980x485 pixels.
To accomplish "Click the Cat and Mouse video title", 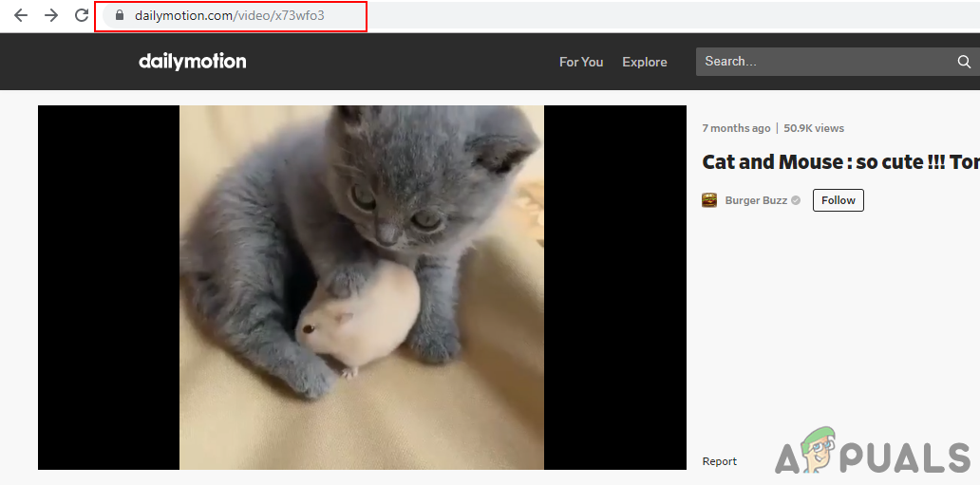I will tap(840, 162).
